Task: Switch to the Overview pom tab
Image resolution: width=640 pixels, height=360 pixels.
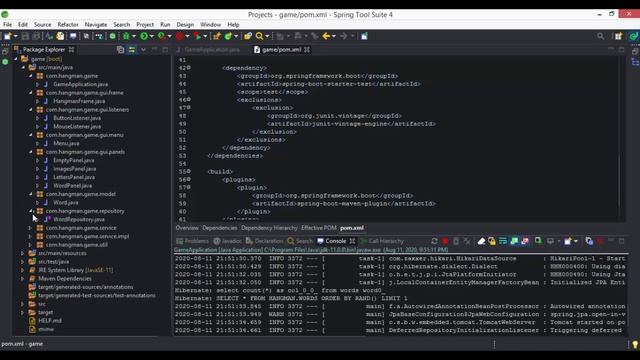Action: coord(187,228)
